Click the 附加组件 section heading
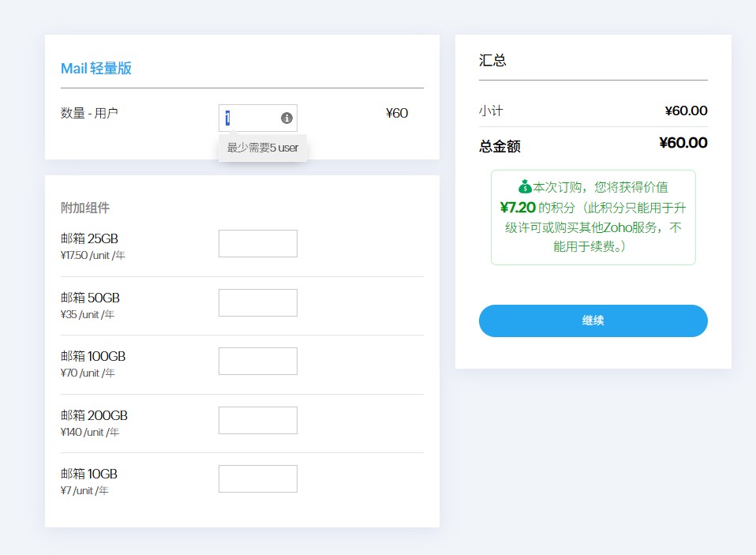Image resolution: width=756 pixels, height=555 pixels. pyautogui.click(x=85, y=208)
